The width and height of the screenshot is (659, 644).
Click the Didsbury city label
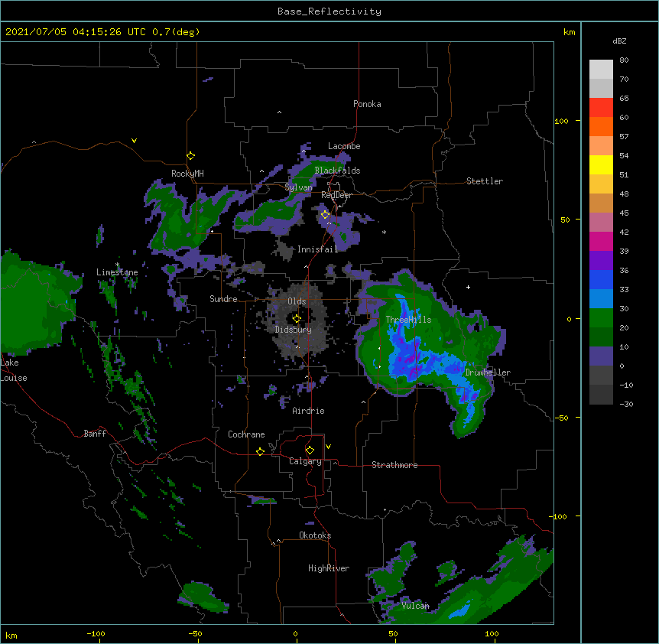(293, 330)
